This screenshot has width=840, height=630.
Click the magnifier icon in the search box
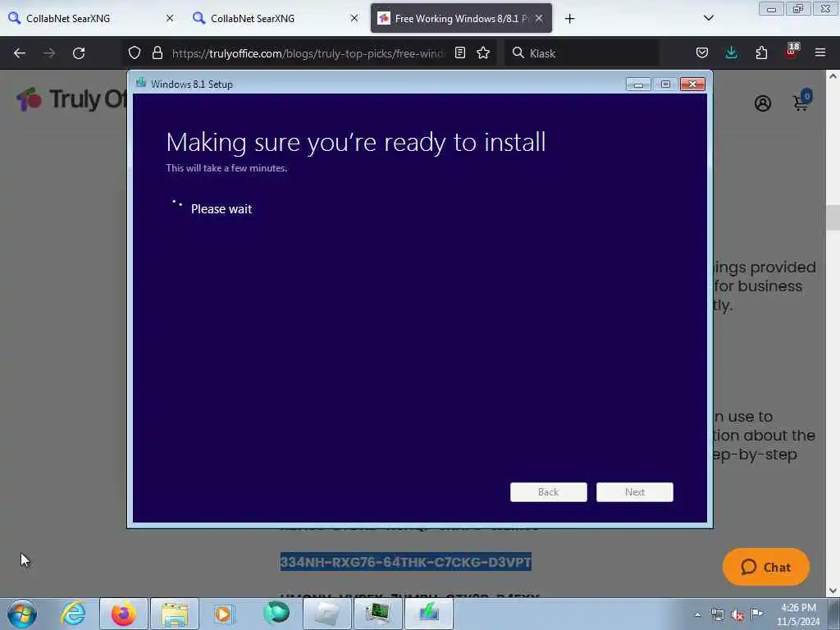tap(518, 52)
